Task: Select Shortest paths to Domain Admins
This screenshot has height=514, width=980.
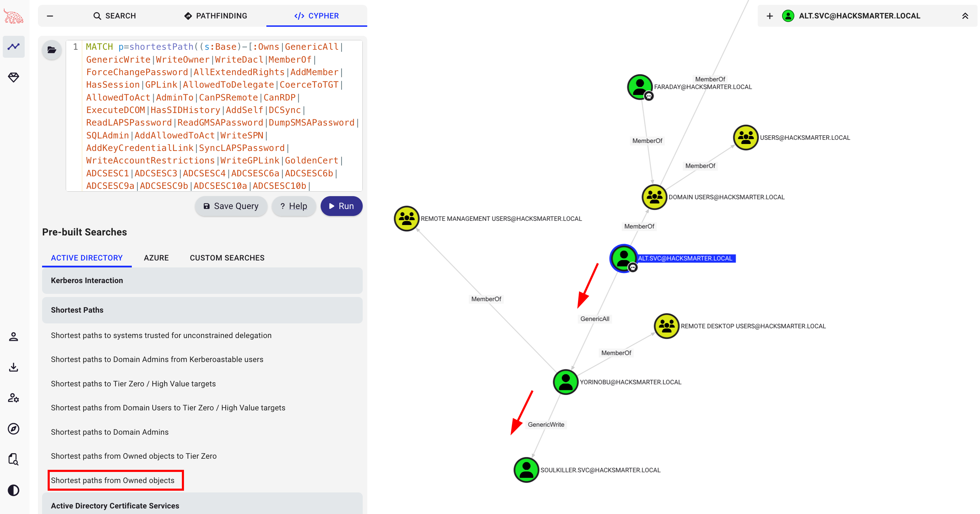Action: point(110,432)
